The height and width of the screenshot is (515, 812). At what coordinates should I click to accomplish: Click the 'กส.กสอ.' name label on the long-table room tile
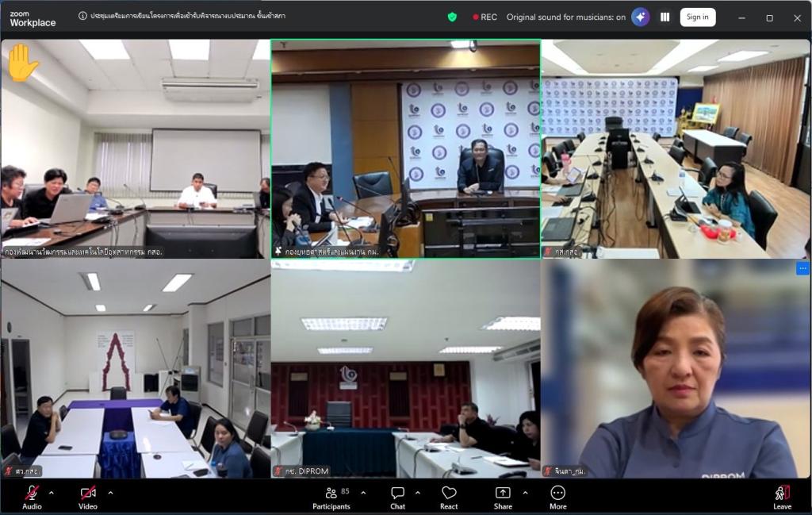566,252
